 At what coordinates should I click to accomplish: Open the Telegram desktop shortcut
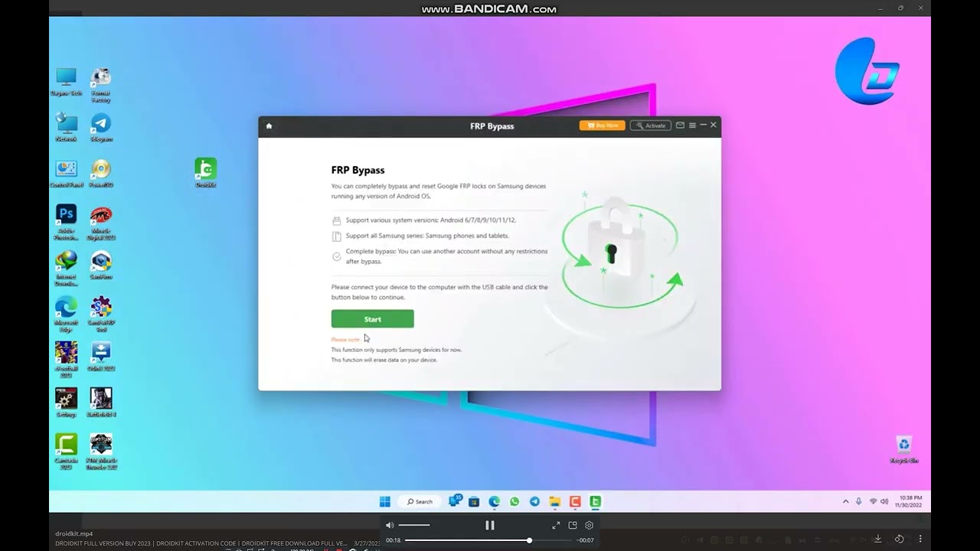(x=101, y=127)
